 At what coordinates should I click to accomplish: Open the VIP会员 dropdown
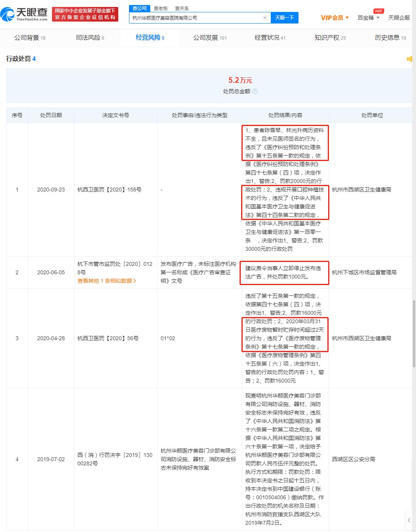point(334,18)
